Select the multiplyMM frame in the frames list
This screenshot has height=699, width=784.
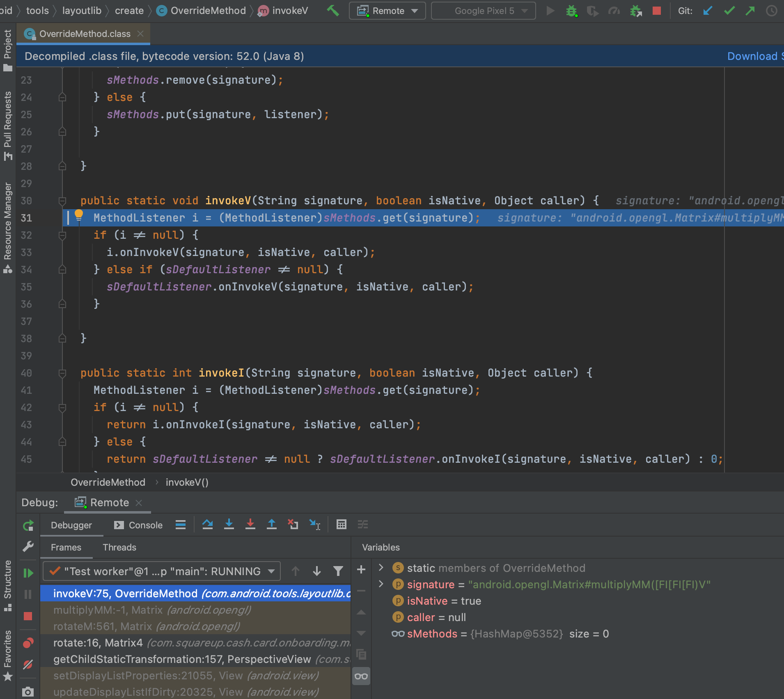point(152,610)
